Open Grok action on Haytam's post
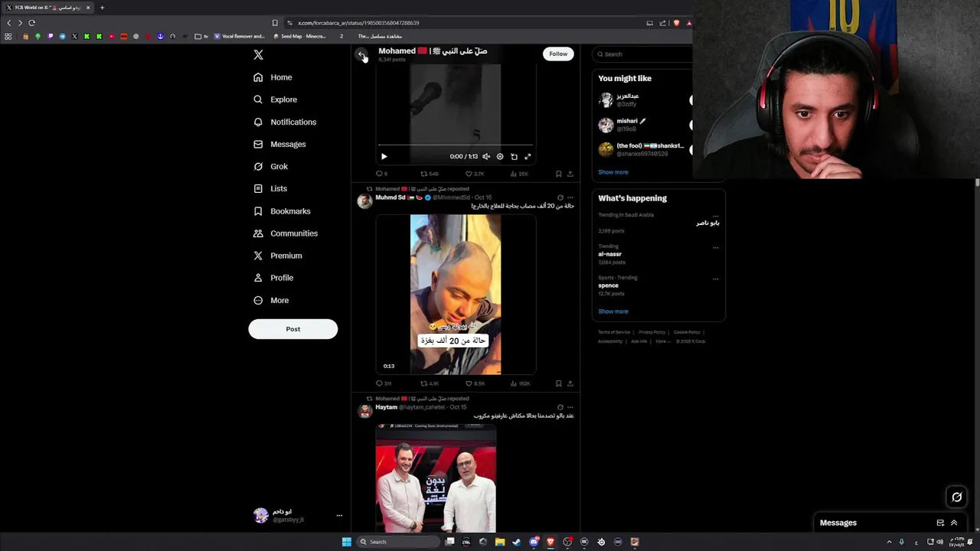Viewport: 980px width, 551px height. point(560,407)
